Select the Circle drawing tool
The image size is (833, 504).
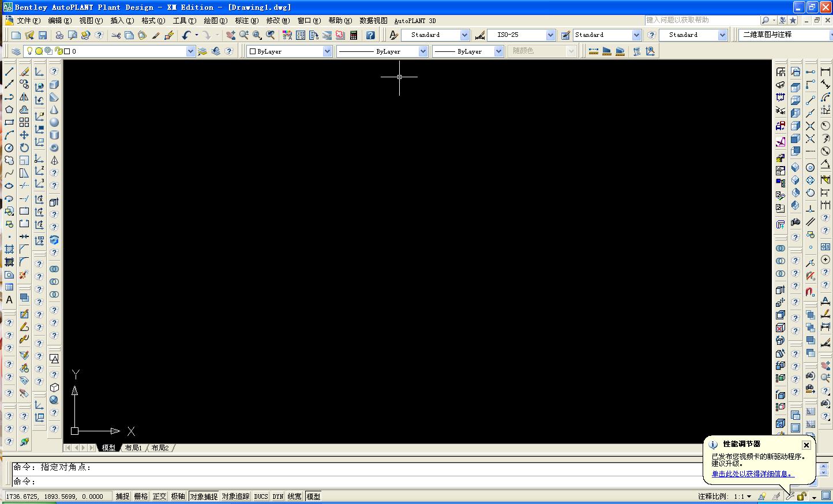(9, 148)
